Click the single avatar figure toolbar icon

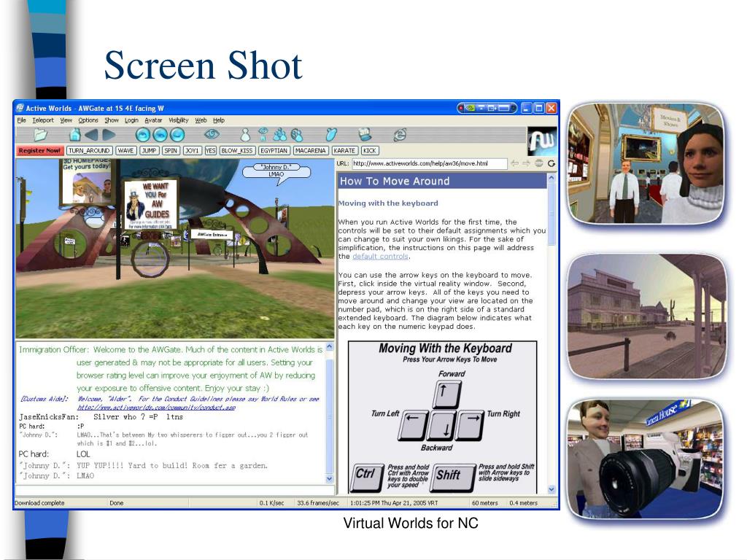pyautogui.click(x=245, y=135)
